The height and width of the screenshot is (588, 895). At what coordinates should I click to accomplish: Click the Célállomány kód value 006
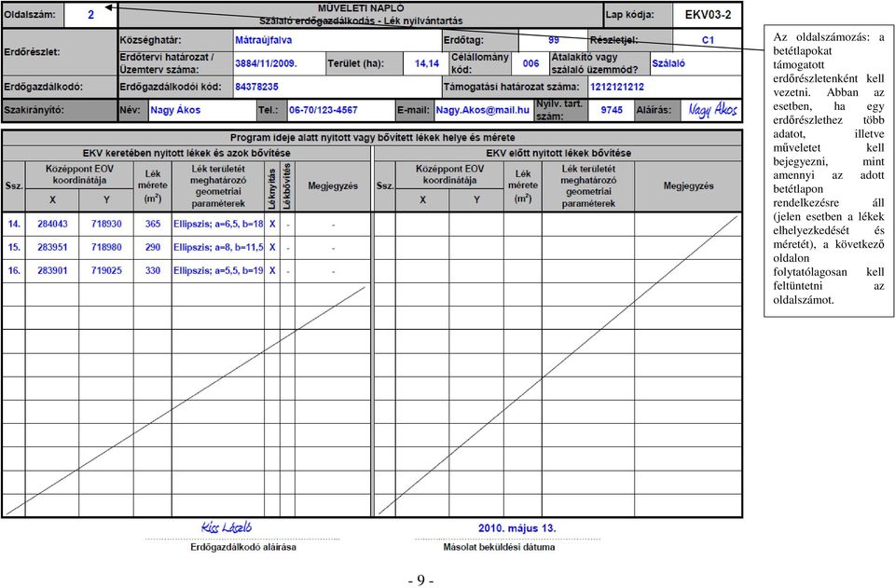(x=530, y=63)
